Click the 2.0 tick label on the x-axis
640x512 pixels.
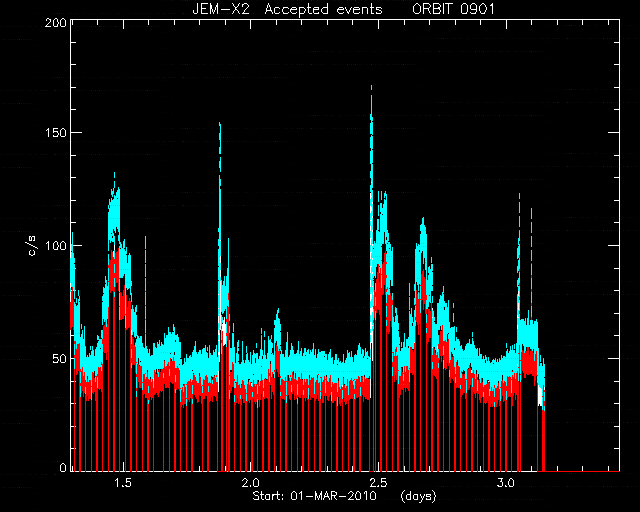point(250,483)
